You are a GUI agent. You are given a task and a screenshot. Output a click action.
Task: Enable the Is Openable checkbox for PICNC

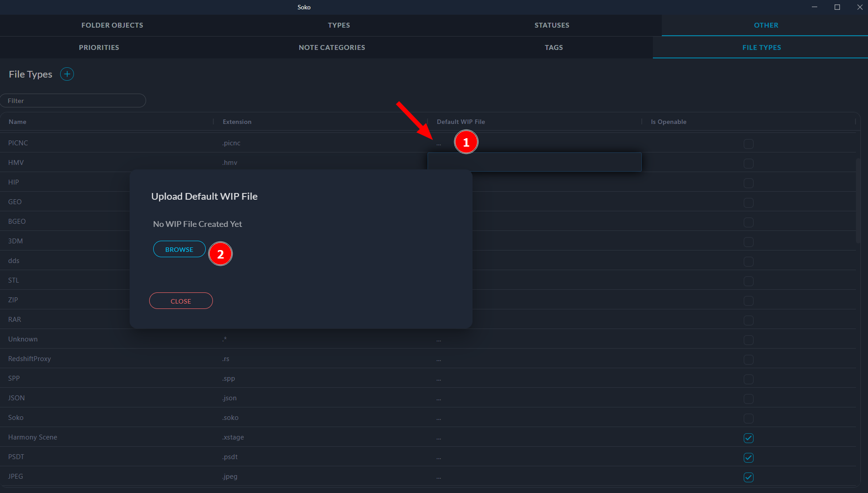748,144
